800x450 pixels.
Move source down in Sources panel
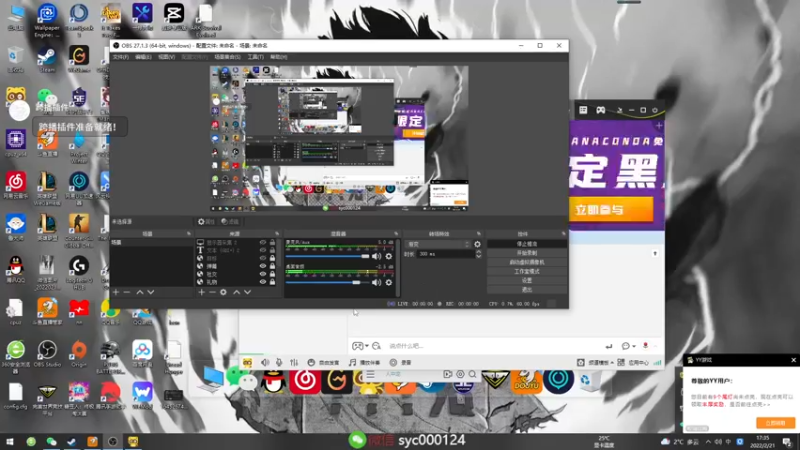pyautogui.click(x=247, y=292)
